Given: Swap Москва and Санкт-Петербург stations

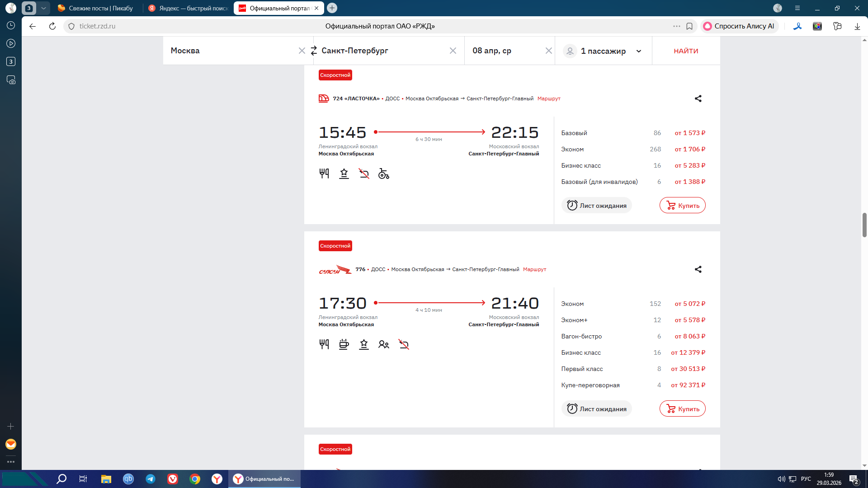Looking at the screenshot, I should click(314, 51).
